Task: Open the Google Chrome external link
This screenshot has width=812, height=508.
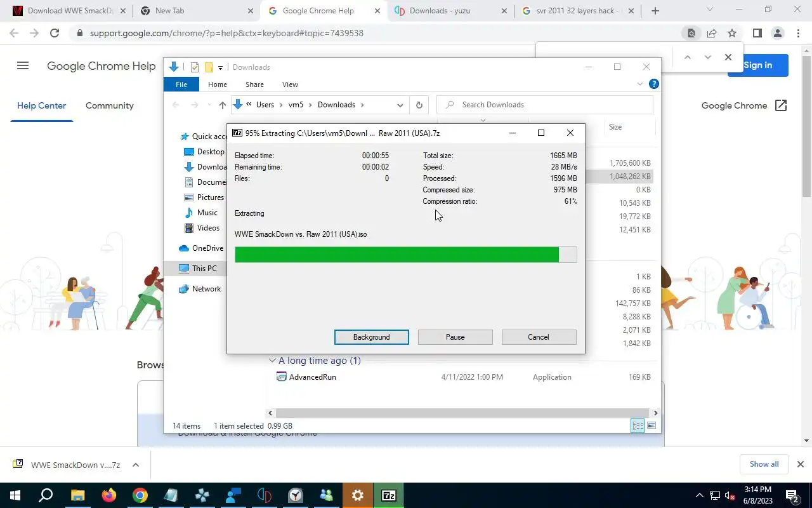Action: 744,105
